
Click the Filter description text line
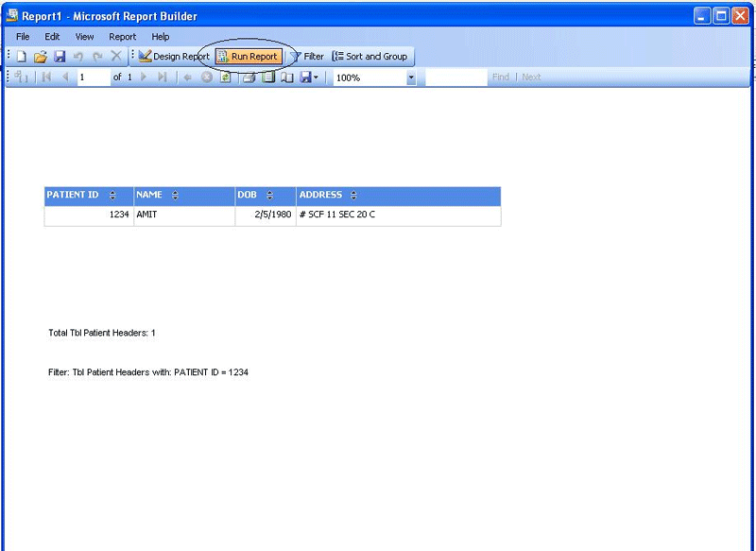148,372
